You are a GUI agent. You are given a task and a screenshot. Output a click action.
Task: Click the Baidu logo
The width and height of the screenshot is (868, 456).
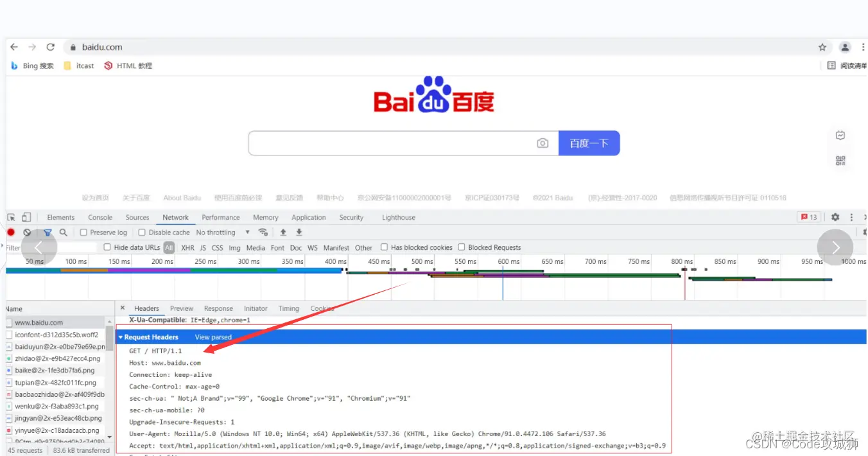click(x=434, y=95)
